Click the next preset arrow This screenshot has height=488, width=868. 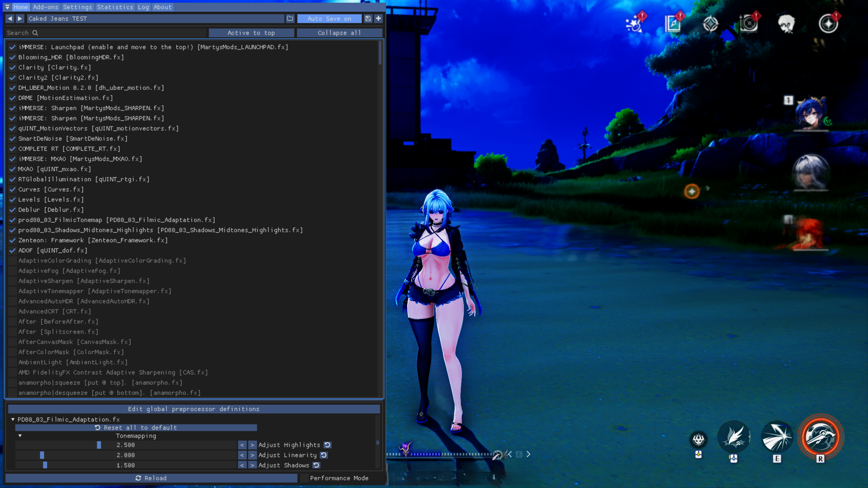click(20, 19)
